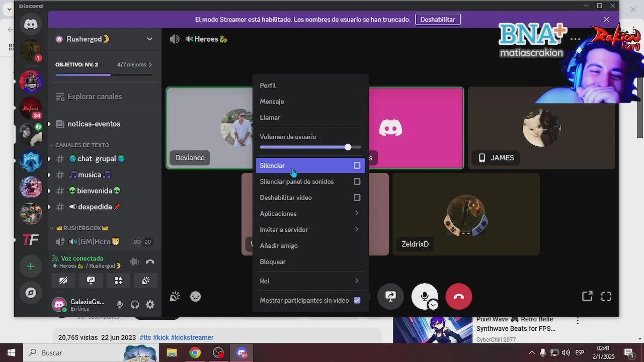Toggle deafen with the headphones icon
644x362 pixels.
tap(135, 305)
